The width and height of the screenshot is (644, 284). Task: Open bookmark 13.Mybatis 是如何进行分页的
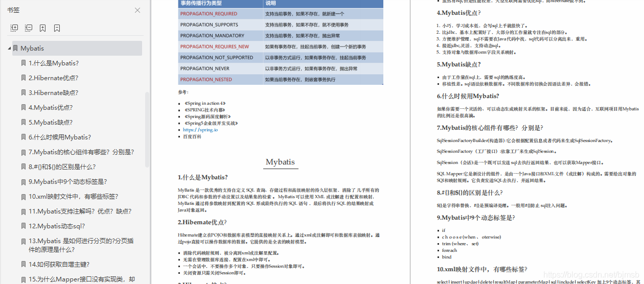point(81,245)
